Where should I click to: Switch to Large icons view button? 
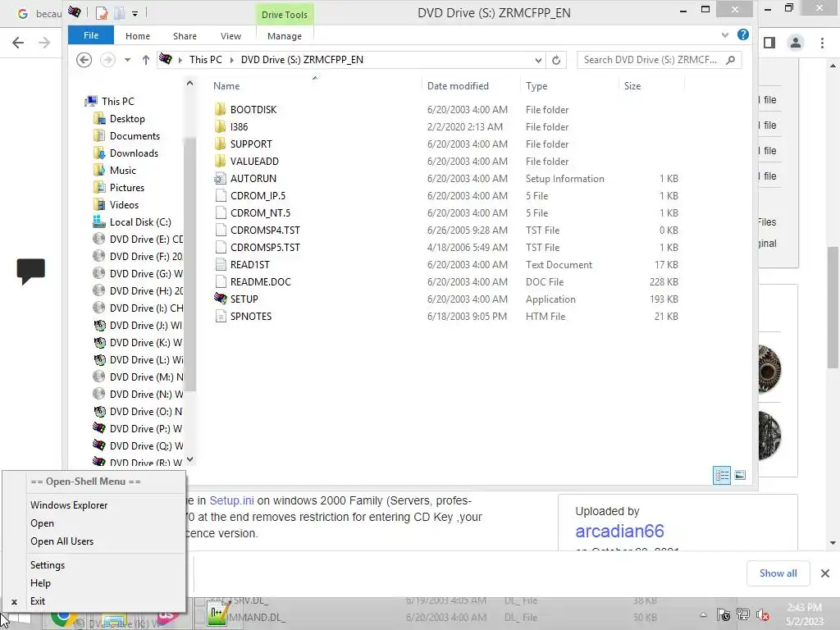tap(740, 475)
